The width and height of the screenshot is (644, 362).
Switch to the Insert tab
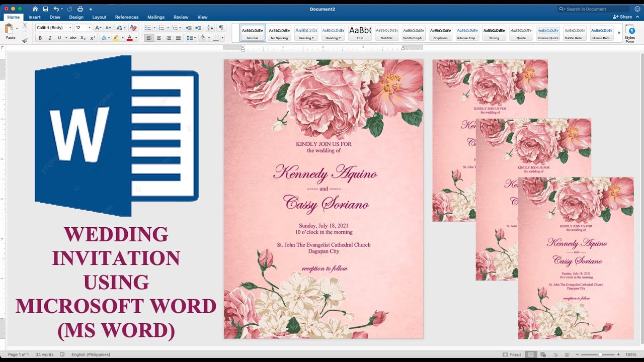pyautogui.click(x=34, y=17)
